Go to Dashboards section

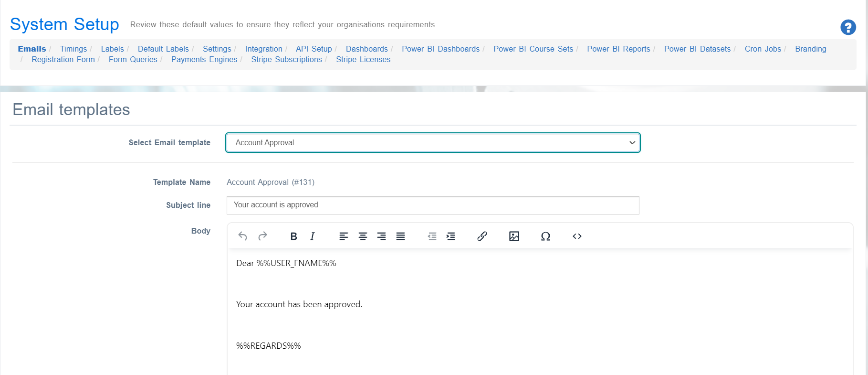click(x=367, y=49)
